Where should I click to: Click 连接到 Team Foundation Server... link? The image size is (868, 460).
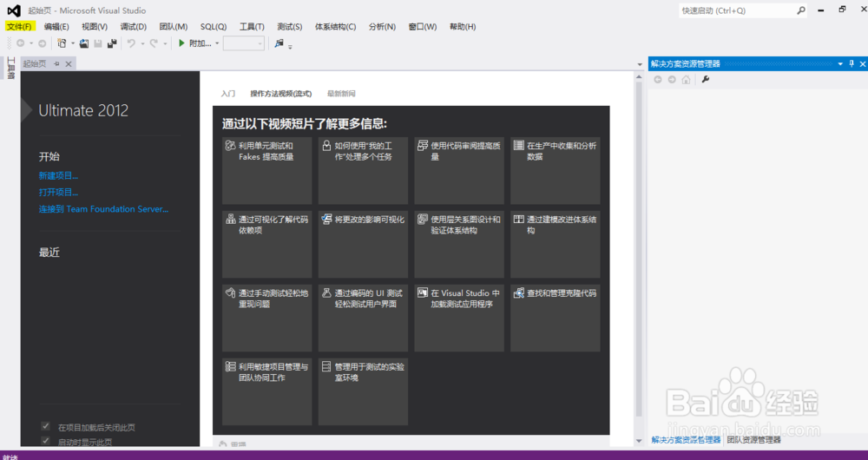coord(103,208)
